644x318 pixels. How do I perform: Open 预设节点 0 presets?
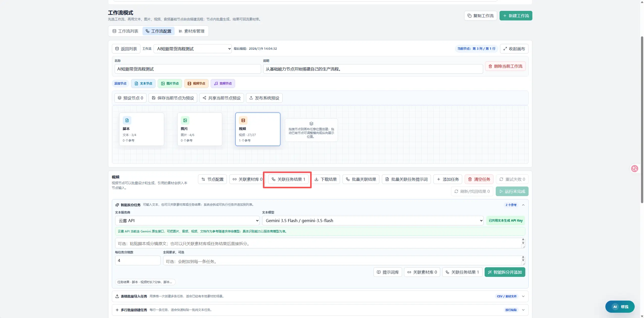click(x=130, y=98)
